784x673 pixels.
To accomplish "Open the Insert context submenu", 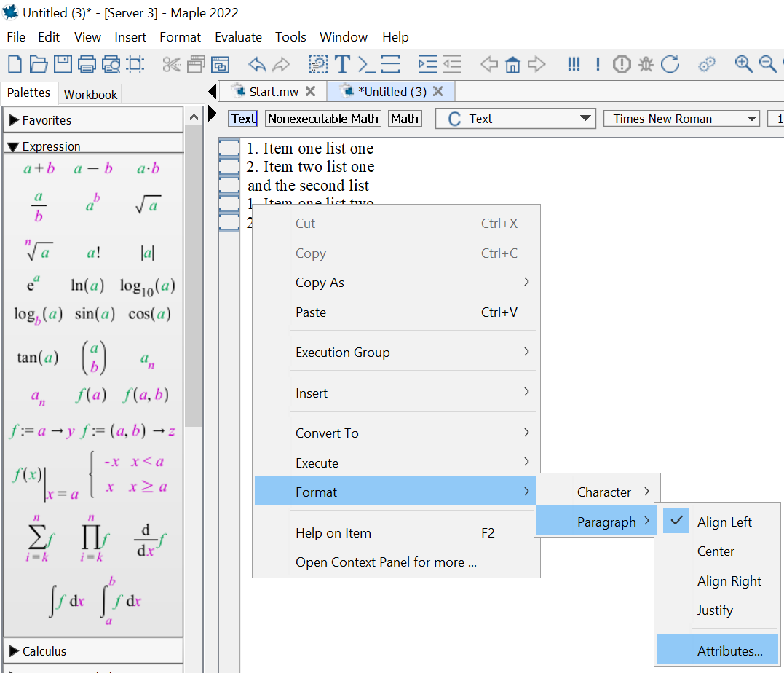I will point(395,393).
